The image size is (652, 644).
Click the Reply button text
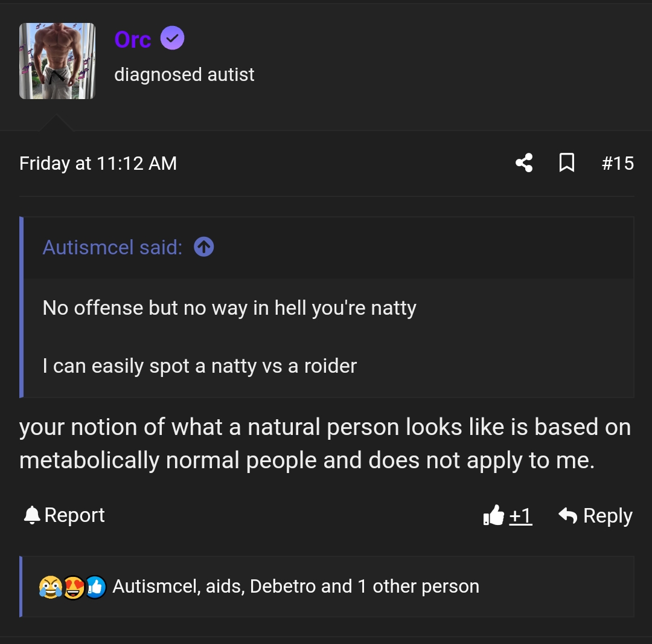tap(607, 515)
